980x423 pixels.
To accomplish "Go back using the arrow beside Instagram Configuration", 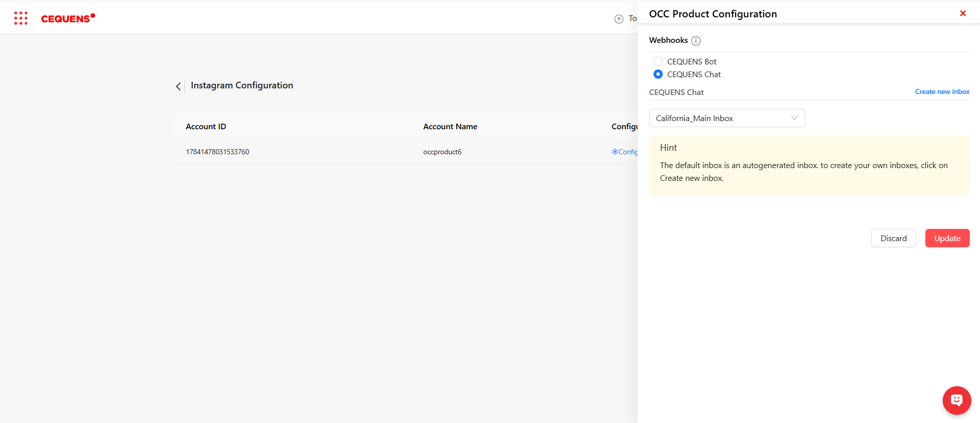I will click(178, 86).
